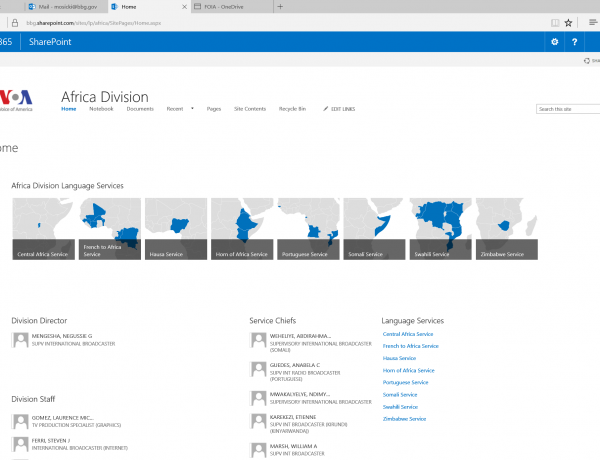This screenshot has width=600, height=460.
Task: Open the Portuguese Service map tile
Action: (x=308, y=229)
